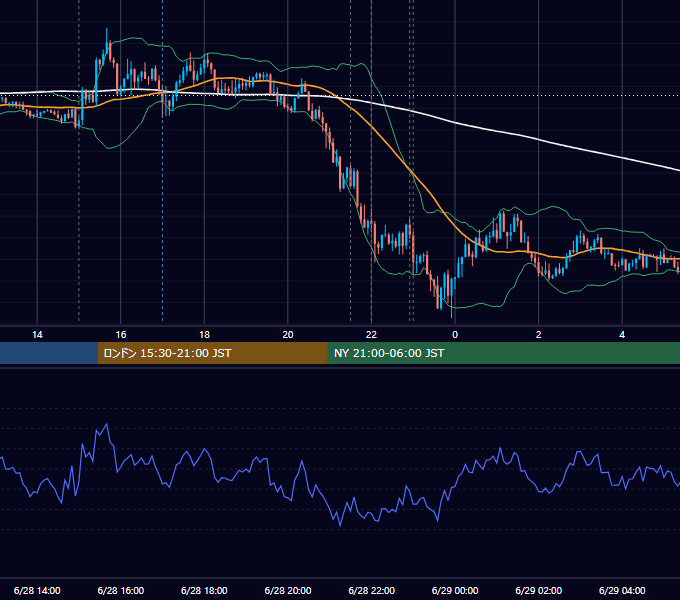Click the hour label 18 on the price chart axis
Viewport: 680px width, 600px height.
(204, 335)
